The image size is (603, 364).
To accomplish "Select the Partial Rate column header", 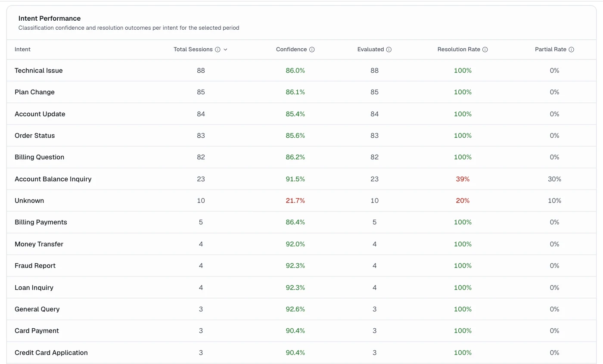I will tap(550, 50).
